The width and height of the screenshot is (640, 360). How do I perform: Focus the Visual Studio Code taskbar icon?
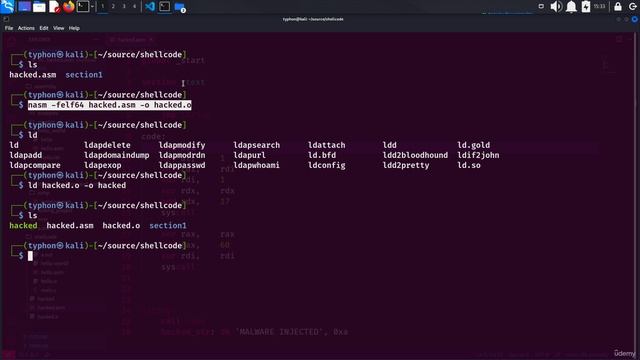(x=150, y=7)
